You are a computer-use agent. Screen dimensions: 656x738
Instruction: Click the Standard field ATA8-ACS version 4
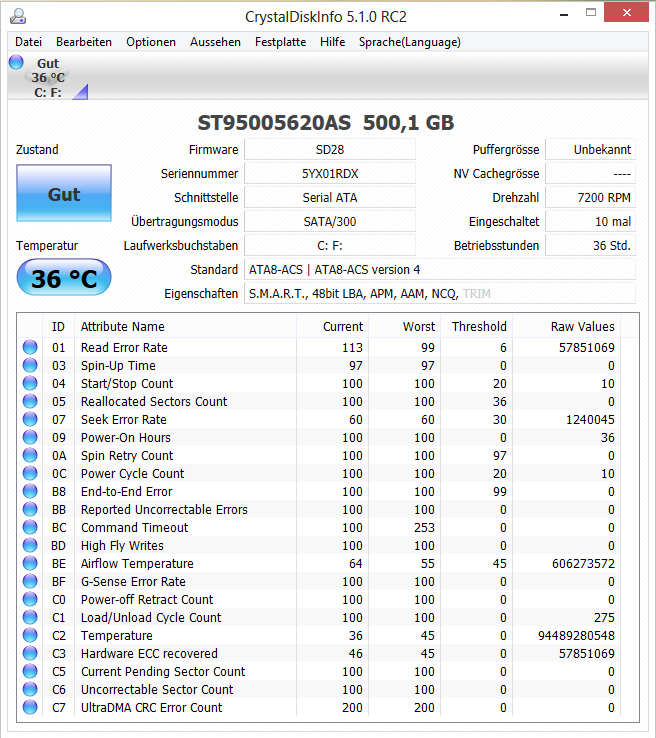tap(440, 270)
